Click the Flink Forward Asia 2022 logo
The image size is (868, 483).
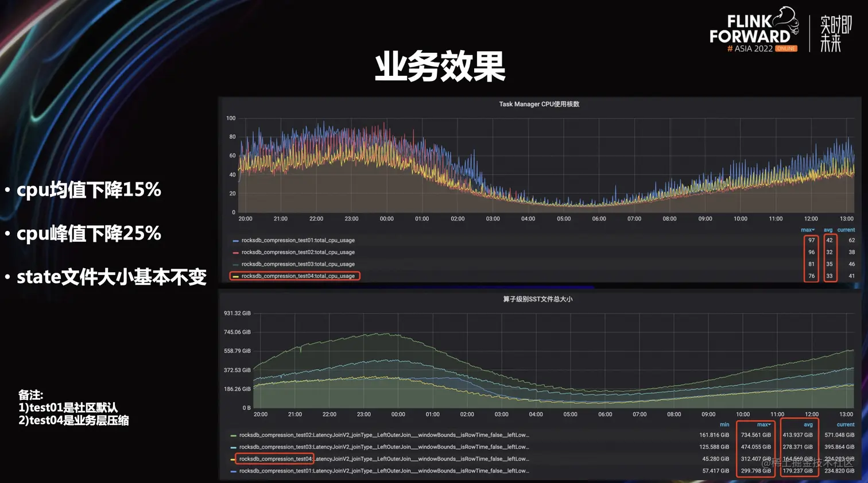point(754,30)
